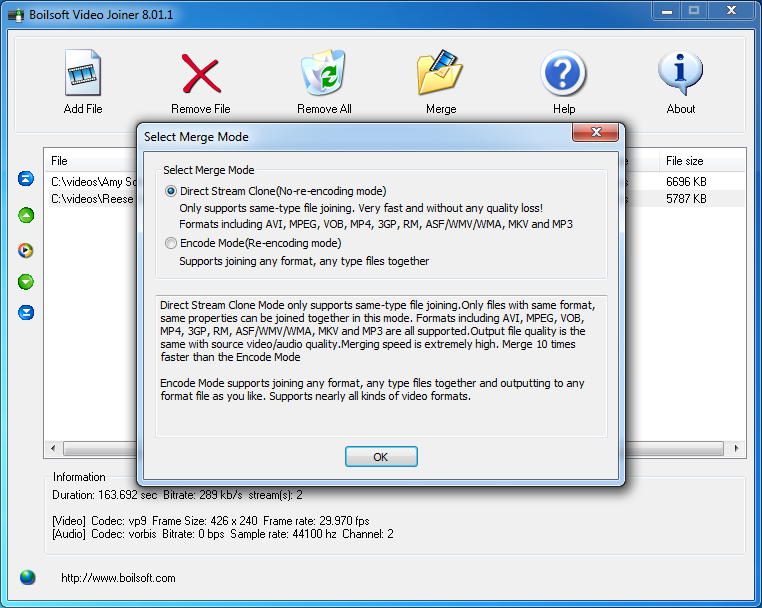762x608 pixels.
Task: Click OK to confirm merge mode
Action: (x=381, y=456)
